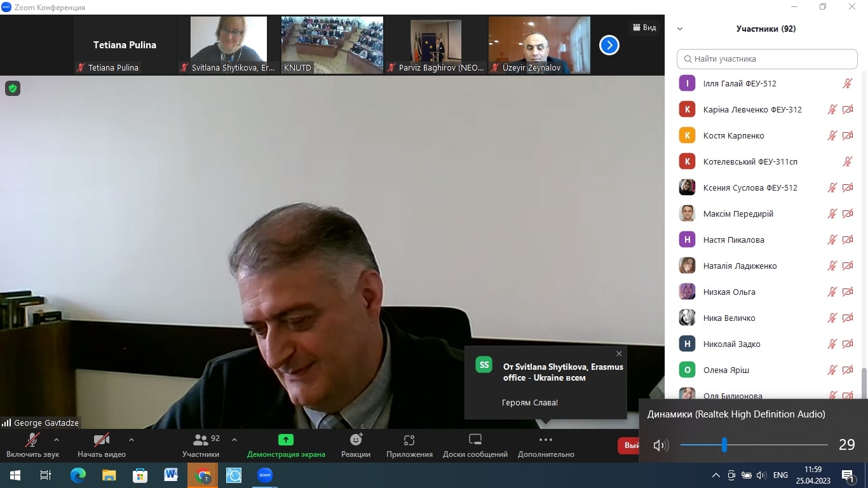The height and width of the screenshot is (488, 868).
Task: Click the Найти участника search field
Action: [x=768, y=59]
